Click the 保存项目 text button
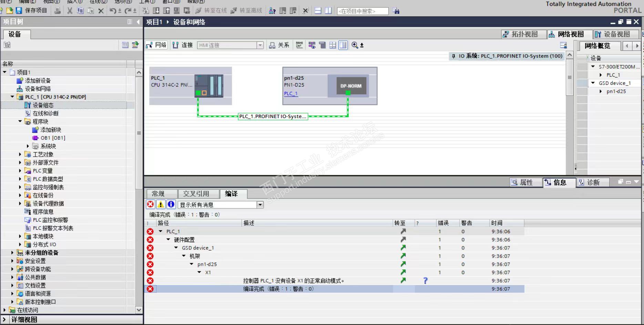Viewport: 644px width, 325px height. (36, 11)
